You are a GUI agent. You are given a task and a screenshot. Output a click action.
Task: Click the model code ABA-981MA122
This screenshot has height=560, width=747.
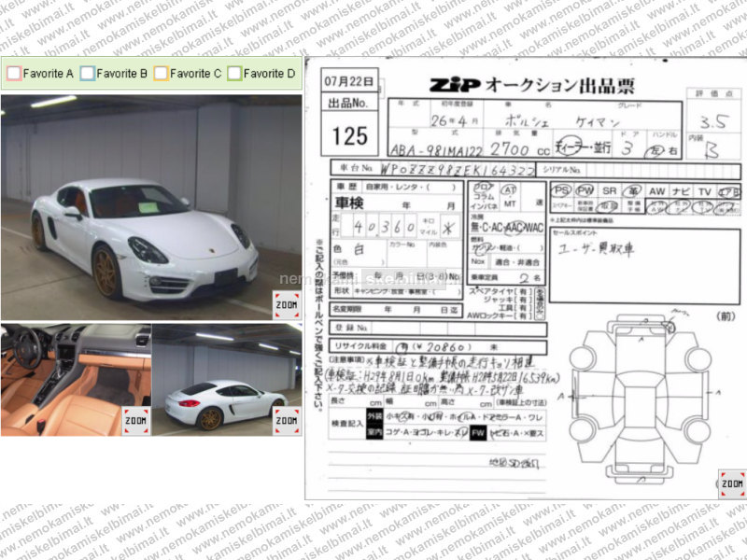coord(436,150)
